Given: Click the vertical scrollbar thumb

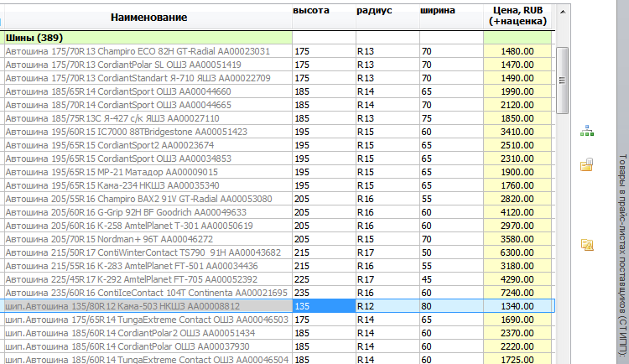Looking at the screenshot, I should [563, 81].
